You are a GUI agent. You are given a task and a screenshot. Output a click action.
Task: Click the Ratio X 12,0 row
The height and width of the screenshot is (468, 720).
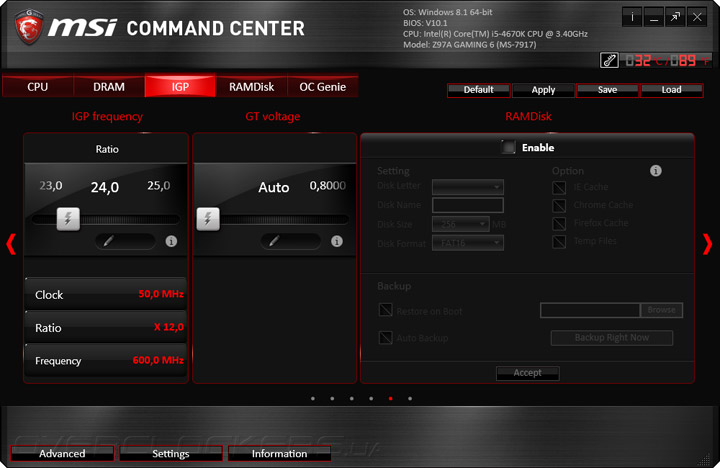click(x=106, y=327)
